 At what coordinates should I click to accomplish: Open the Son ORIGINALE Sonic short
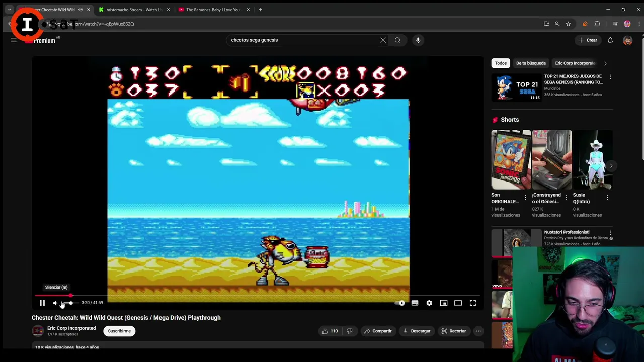pos(511,159)
